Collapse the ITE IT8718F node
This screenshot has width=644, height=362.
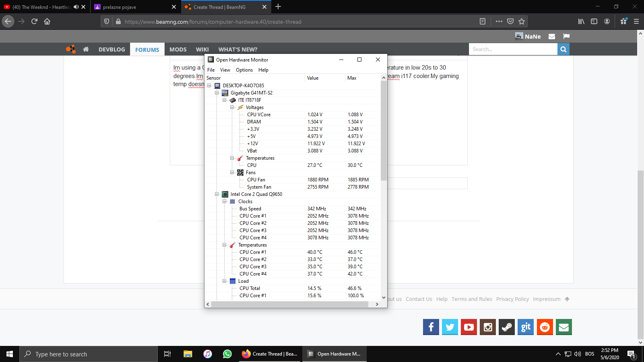tap(225, 100)
